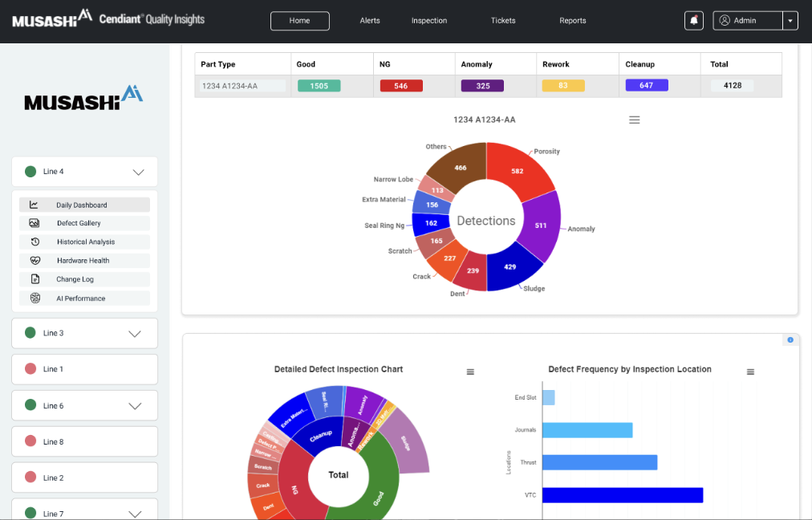Click the Change Log document icon
The width and height of the screenshot is (812, 520).
(x=35, y=279)
